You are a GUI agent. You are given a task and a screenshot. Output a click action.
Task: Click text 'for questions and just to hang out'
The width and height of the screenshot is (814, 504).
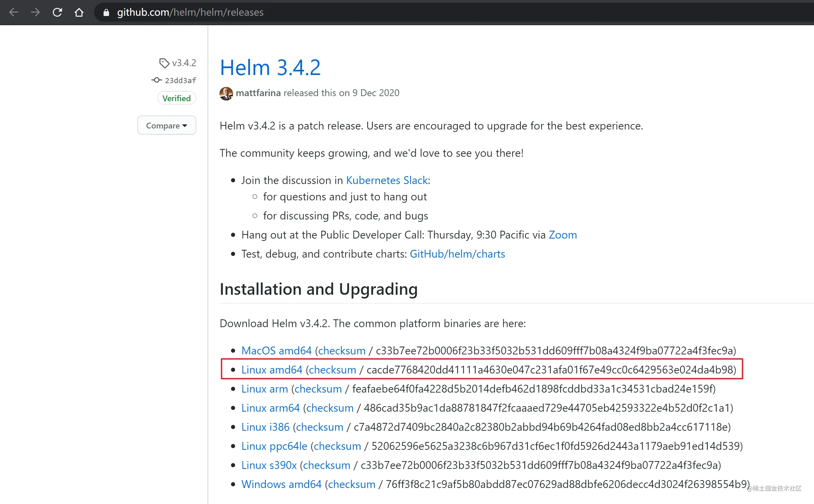click(x=345, y=197)
